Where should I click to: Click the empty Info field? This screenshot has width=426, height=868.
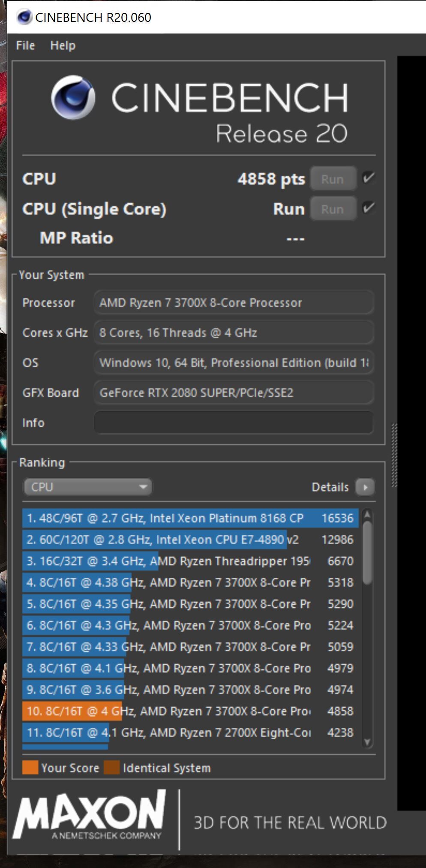pyautogui.click(x=234, y=423)
